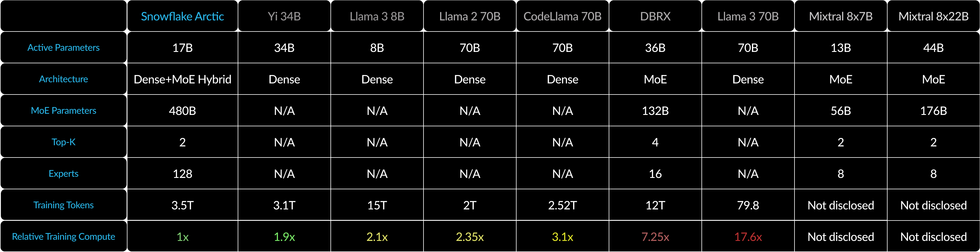Select the Architecture row label

pos(64,79)
